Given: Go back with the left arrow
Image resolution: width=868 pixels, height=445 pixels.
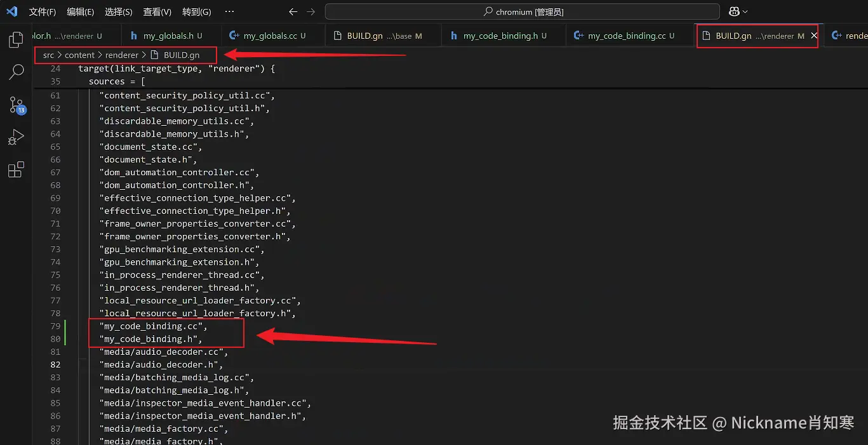Looking at the screenshot, I should pyautogui.click(x=293, y=11).
